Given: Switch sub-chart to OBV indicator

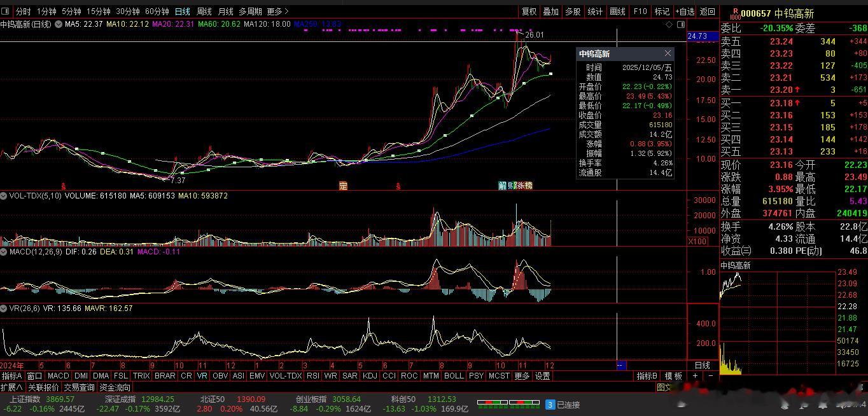Looking at the screenshot, I should click(220, 376).
